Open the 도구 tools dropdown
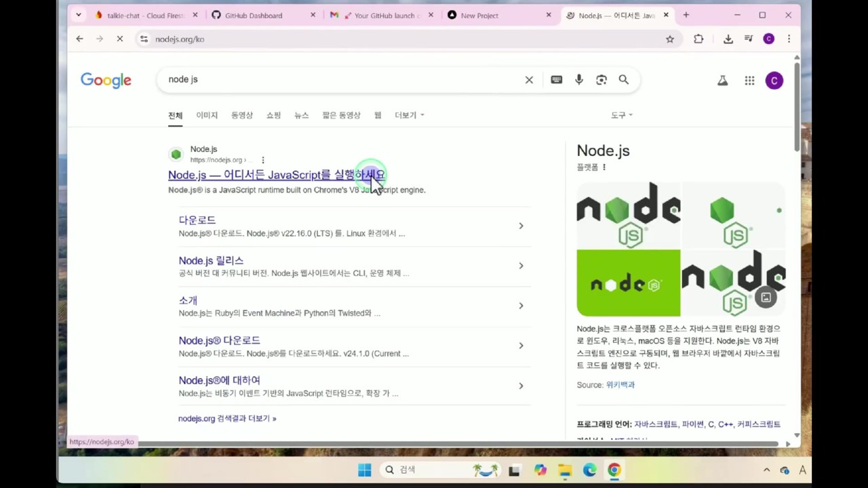Image resolution: width=868 pixels, height=488 pixels. click(x=622, y=115)
